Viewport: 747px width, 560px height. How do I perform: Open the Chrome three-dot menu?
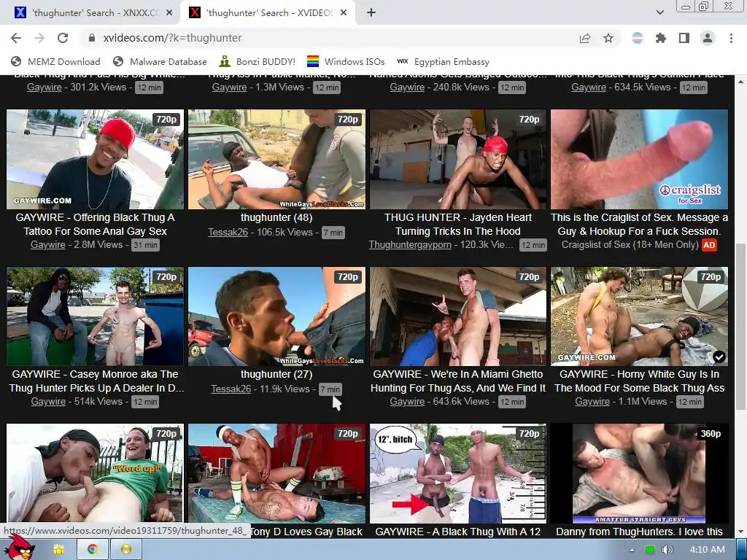[x=731, y=38]
